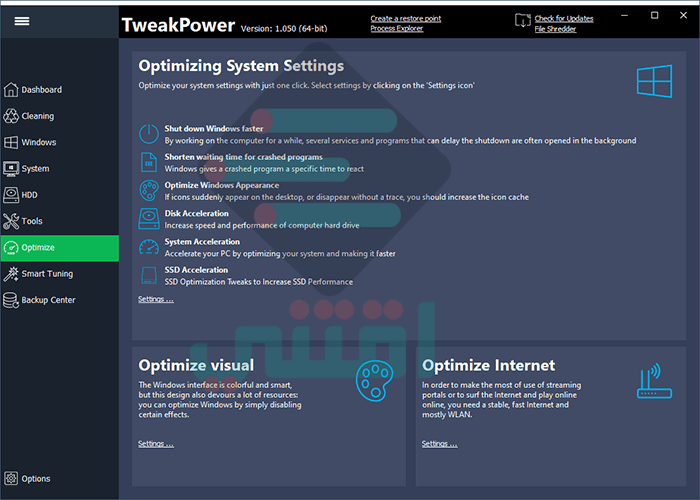Open the Process Explorer link
This screenshot has height=500, width=700.
pyautogui.click(x=396, y=29)
